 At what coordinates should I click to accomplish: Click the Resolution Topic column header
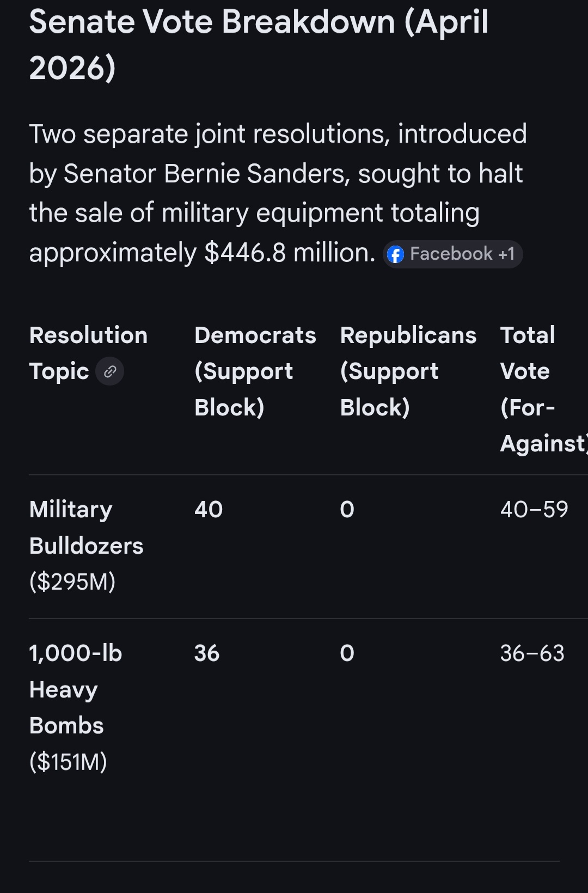point(88,353)
